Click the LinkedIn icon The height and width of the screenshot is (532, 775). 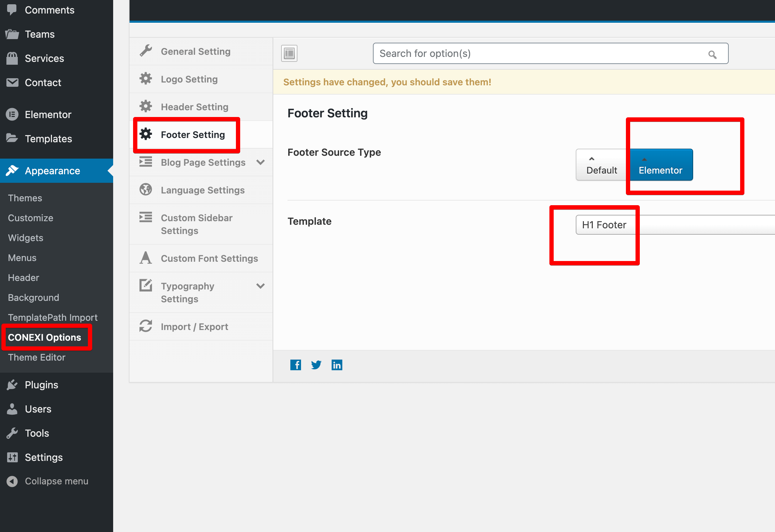[x=337, y=365]
